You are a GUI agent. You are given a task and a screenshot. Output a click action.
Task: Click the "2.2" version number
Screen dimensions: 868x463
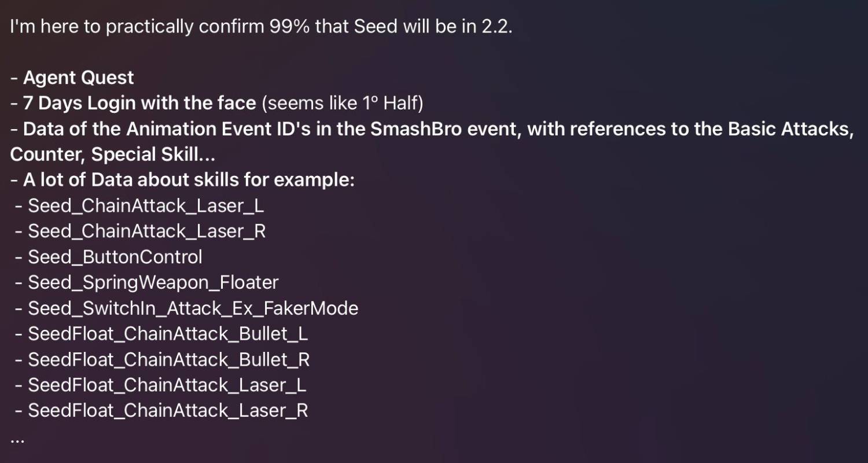click(x=496, y=27)
